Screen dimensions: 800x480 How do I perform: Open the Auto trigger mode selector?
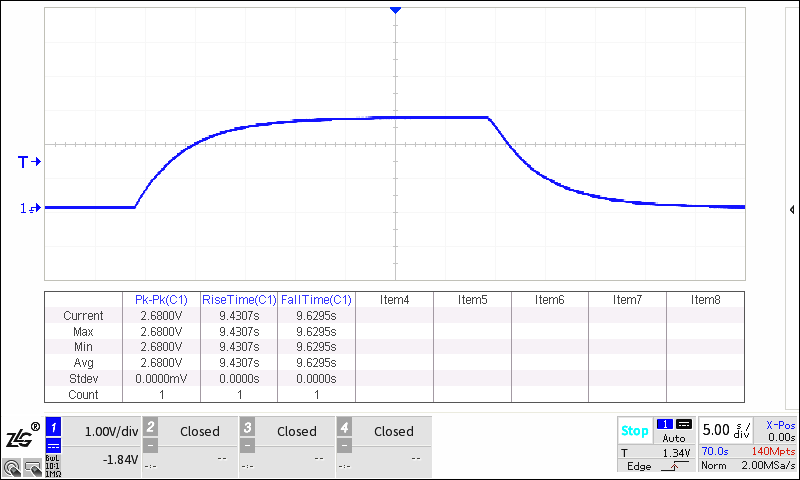click(673, 438)
